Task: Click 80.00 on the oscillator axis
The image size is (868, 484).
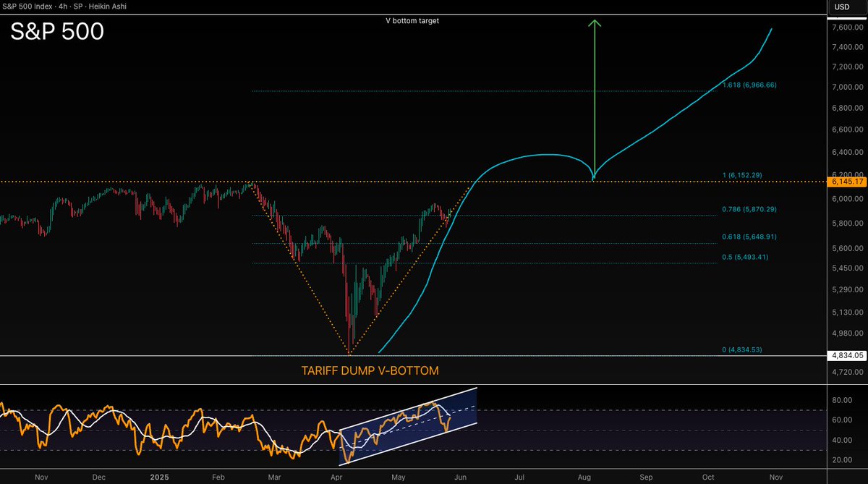Action: pyautogui.click(x=843, y=399)
